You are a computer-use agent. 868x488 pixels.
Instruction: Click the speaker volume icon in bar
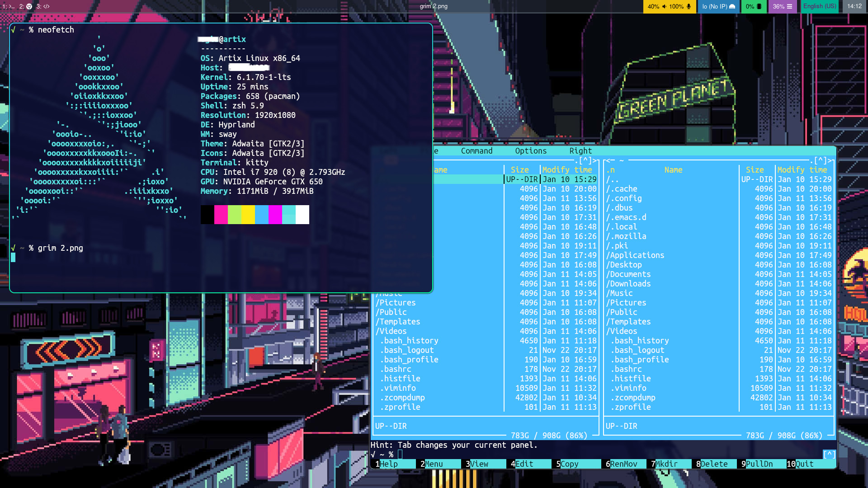665,6
